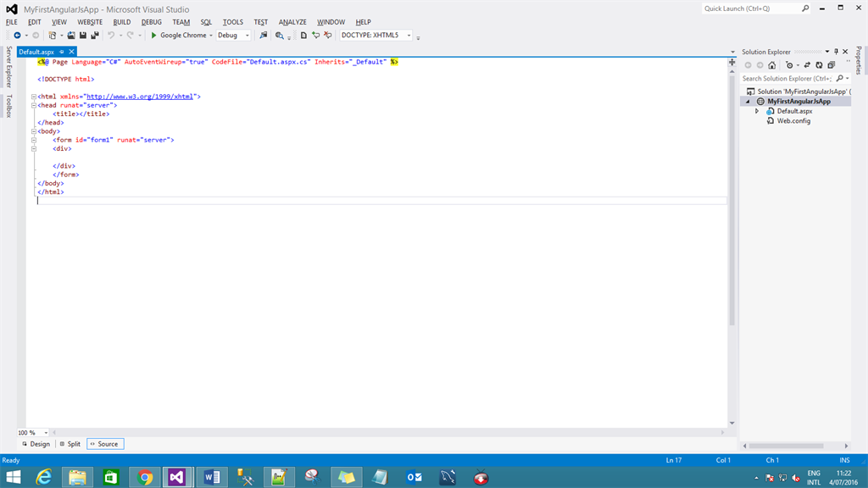Close the Default.aspx tab
868x488 pixels.
pyautogui.click(x=71, y=52)
